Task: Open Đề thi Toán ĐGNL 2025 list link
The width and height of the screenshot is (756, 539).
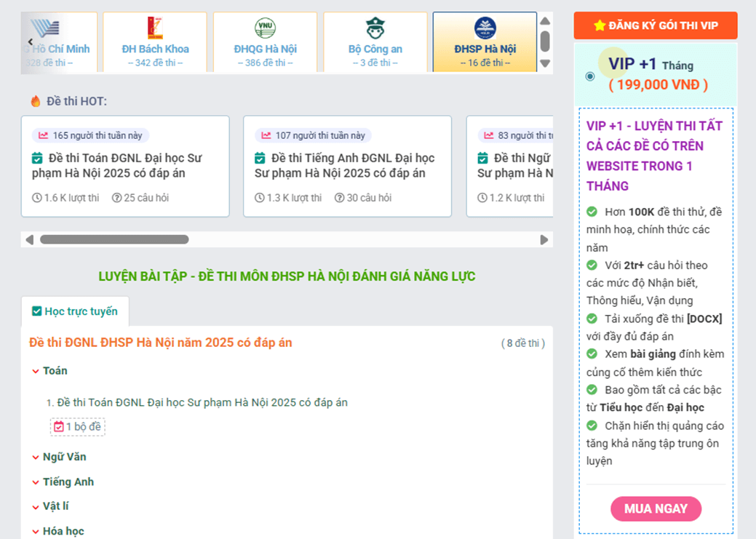Action: [x=202, y=402]
